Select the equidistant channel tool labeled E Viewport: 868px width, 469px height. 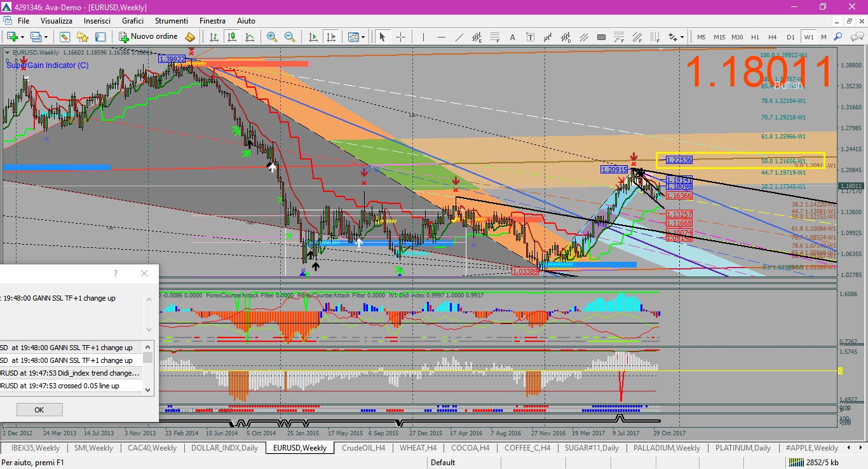pos(476,37)
